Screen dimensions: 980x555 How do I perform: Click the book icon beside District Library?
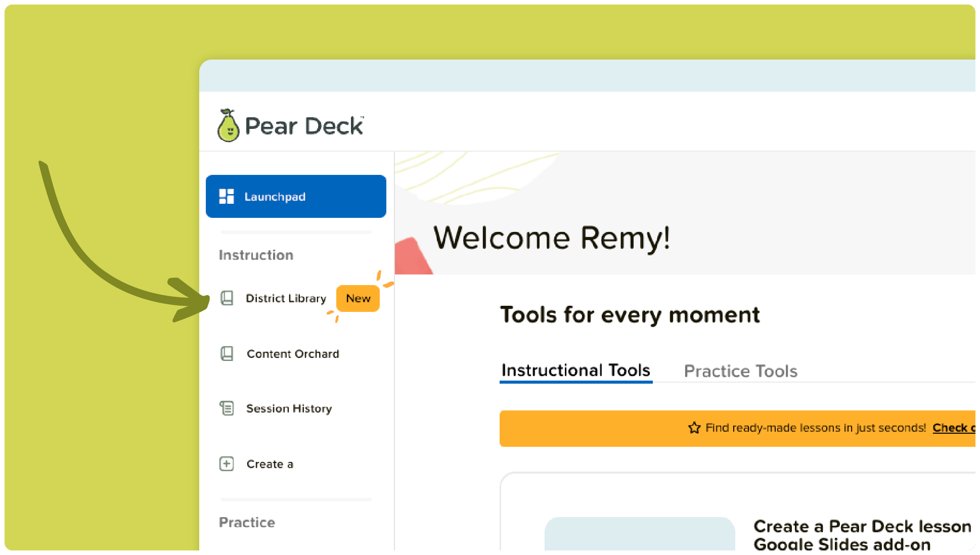pyautogui.click(x=227, y=298)
